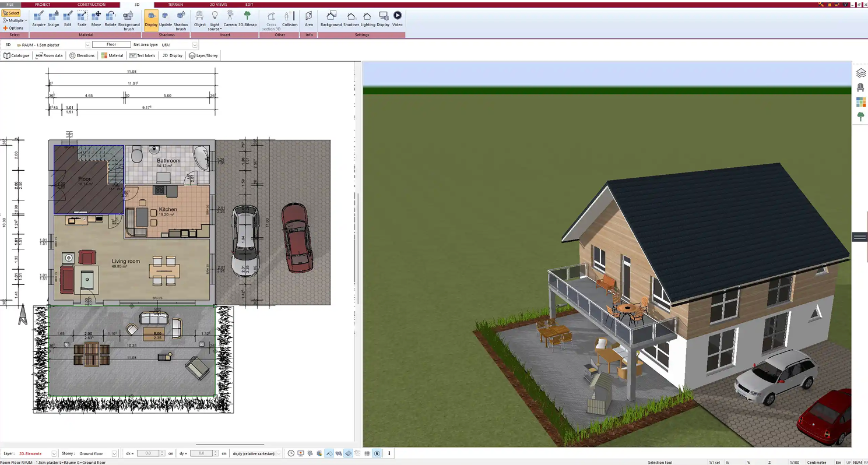
Task: Open the Area info tool
Action: point(309,19)
